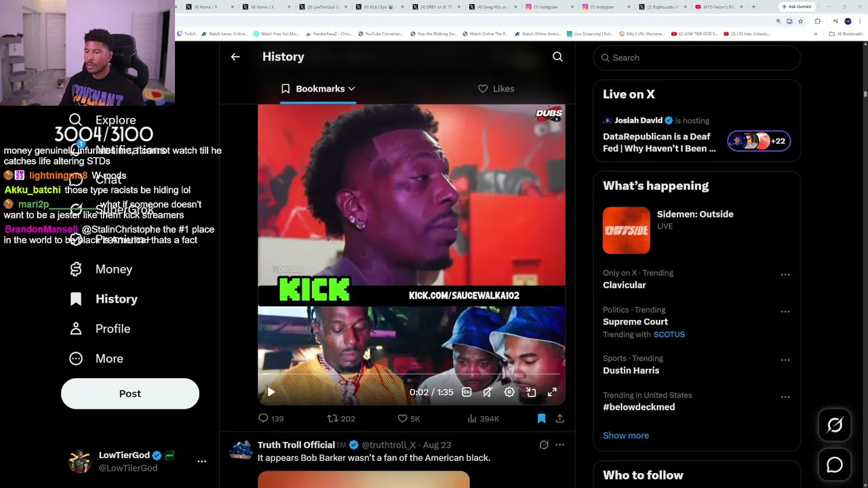Repost the post with 202 reposts
Viewport: 868px width, 488px height.
(x=341, y=419)
